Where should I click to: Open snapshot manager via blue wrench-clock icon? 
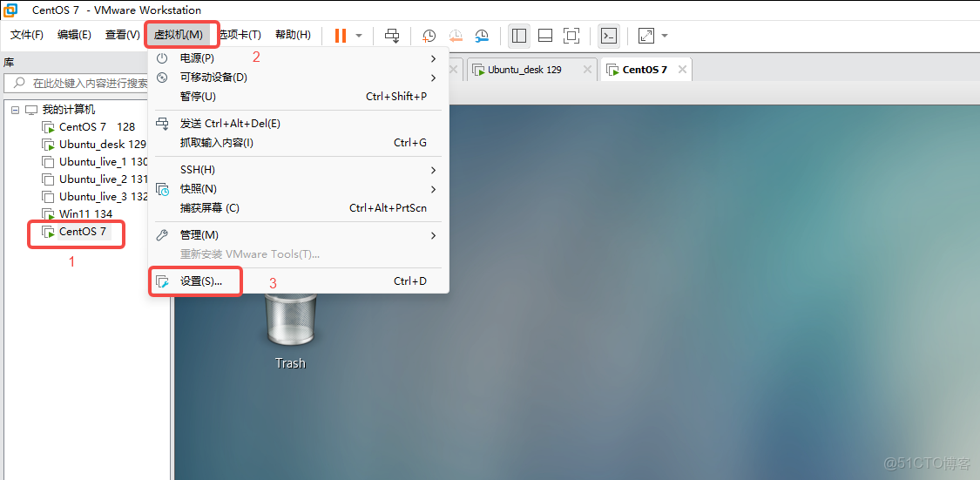[x=482, y=36]
